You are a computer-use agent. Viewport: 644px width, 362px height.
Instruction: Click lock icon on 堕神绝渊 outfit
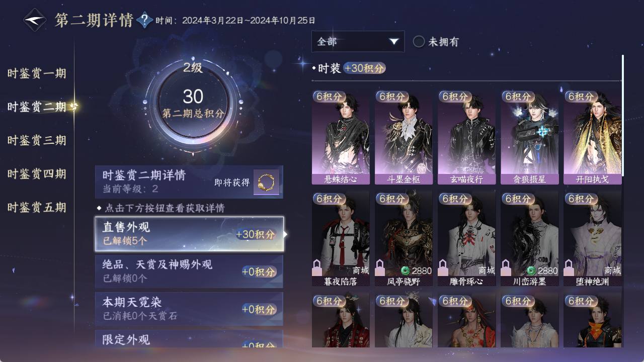569,267
